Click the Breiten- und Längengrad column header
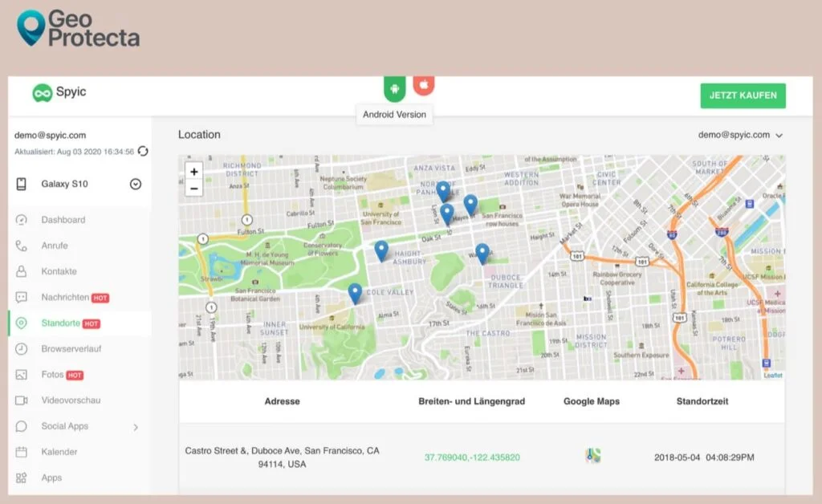 pos(471,401)
